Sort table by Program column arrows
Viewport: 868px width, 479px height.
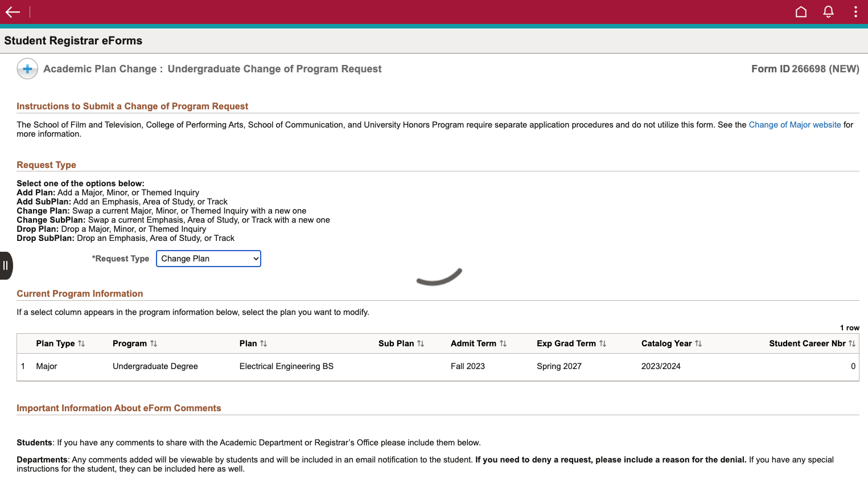(154, 343)
